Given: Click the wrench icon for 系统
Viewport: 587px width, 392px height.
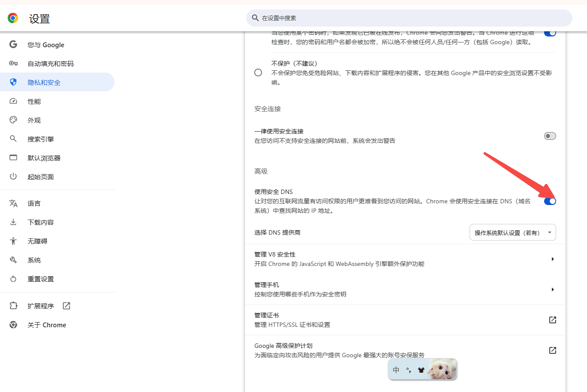Looking at the screenshot, I should (x=13, y=260).
